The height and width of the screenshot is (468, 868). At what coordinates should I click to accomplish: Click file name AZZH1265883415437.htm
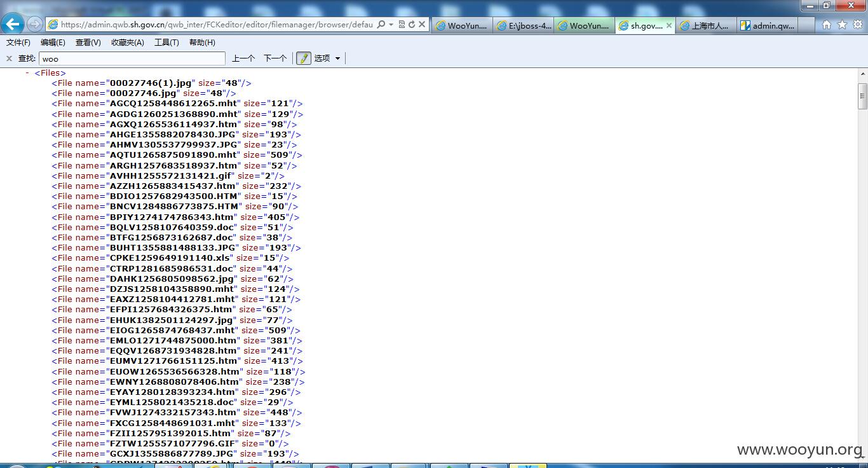point(173,186)
